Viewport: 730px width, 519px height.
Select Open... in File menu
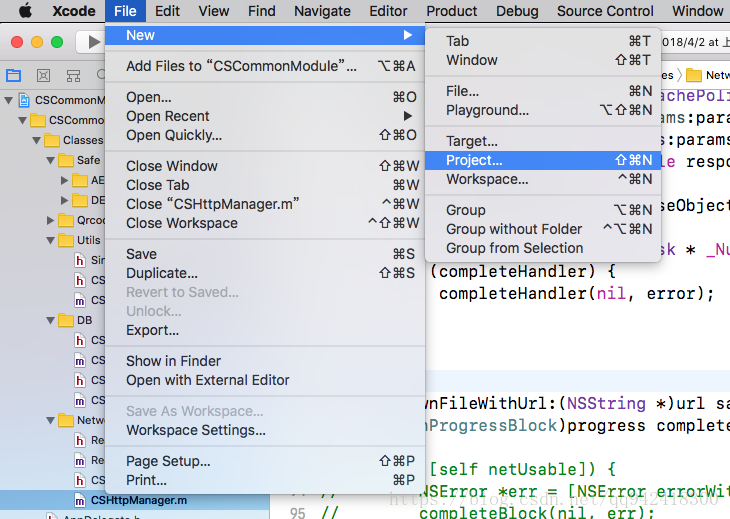point(265,97)
